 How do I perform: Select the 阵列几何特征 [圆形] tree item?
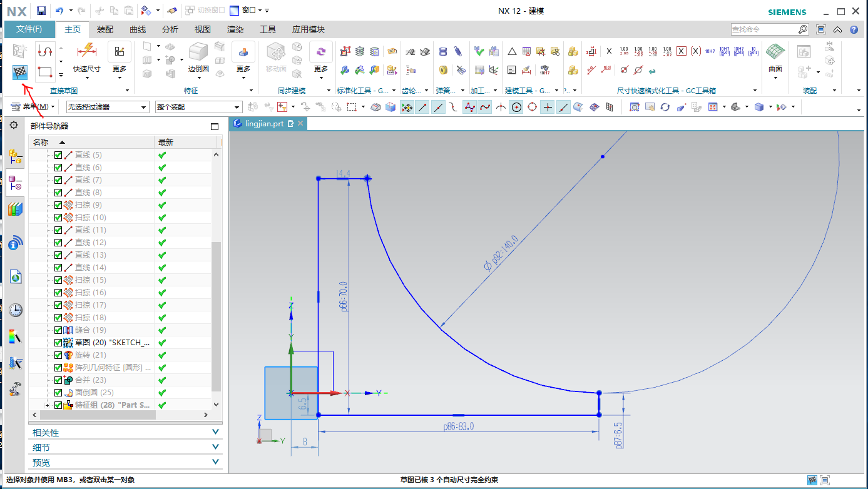(x=107, y=368)
